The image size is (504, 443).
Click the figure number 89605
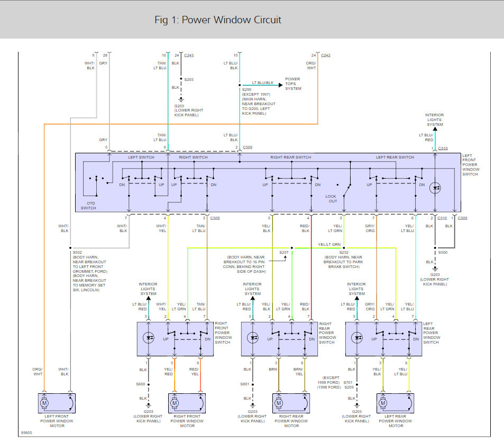point(26,433)
